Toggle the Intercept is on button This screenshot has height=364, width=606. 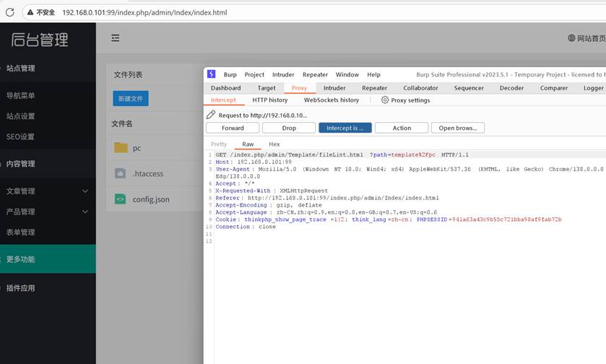(x=345, y=128)
